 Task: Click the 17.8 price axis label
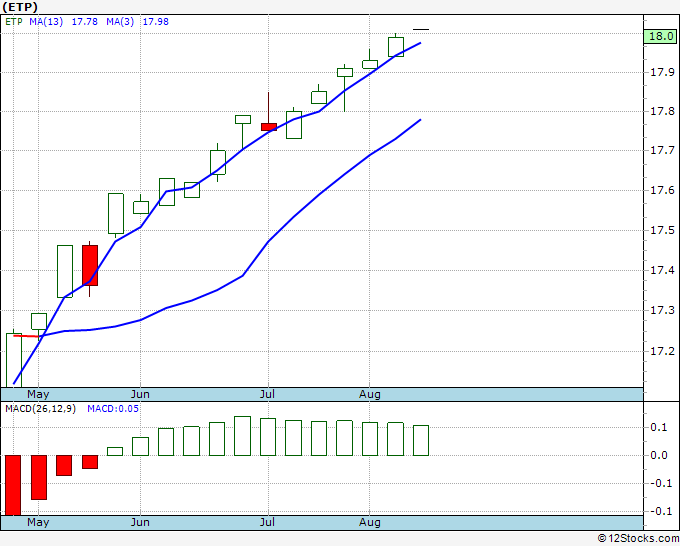click(662, 111)
